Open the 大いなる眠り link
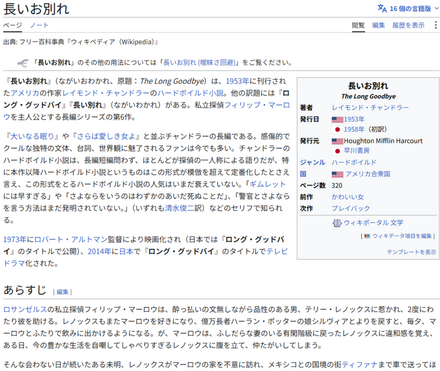 (33, 136)
